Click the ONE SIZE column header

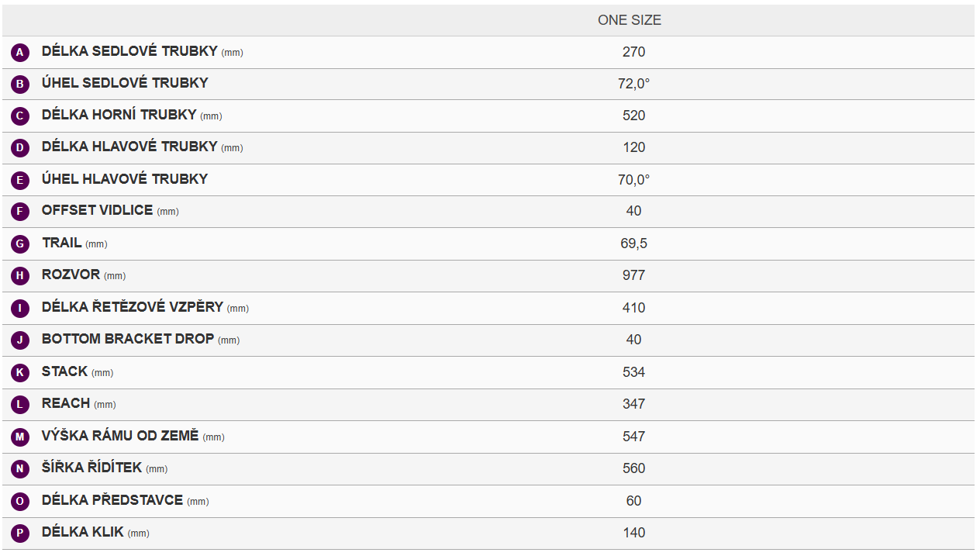(x=630, y=20)
